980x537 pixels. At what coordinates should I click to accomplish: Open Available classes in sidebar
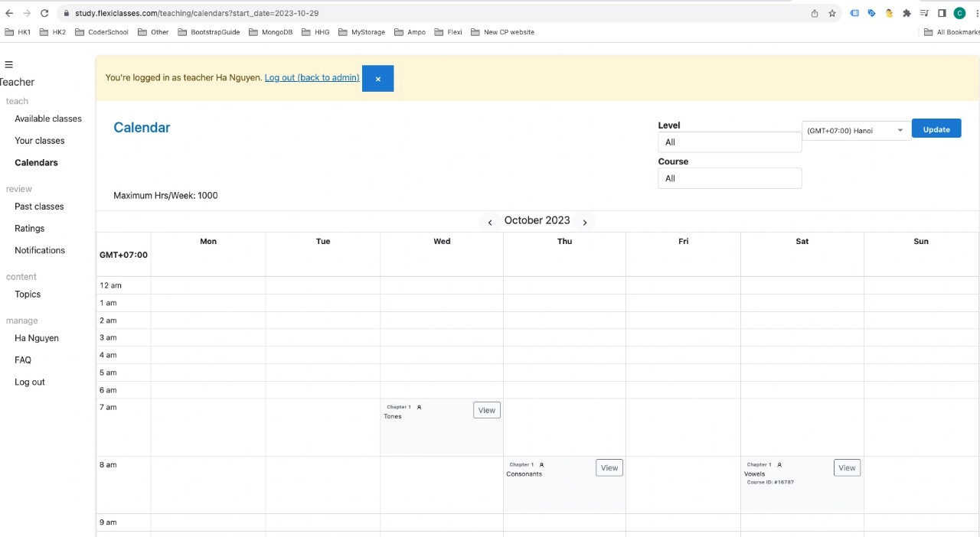click(x=48, y=119)
